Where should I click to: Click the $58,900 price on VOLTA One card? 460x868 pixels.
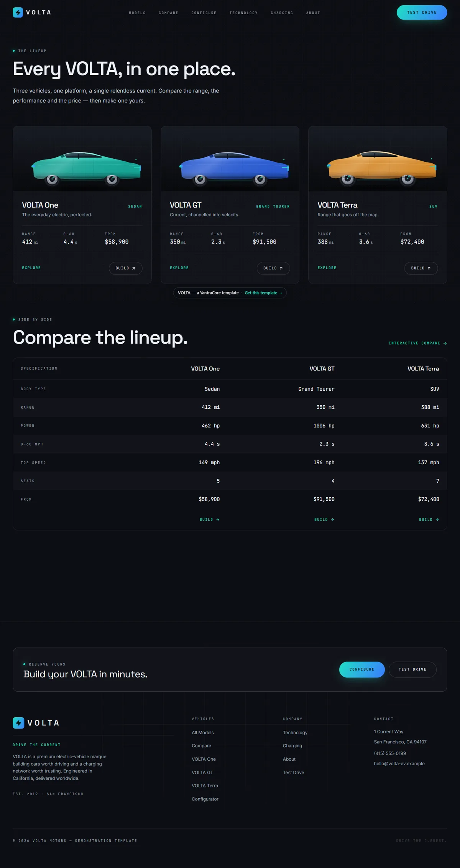pos(117,242)
